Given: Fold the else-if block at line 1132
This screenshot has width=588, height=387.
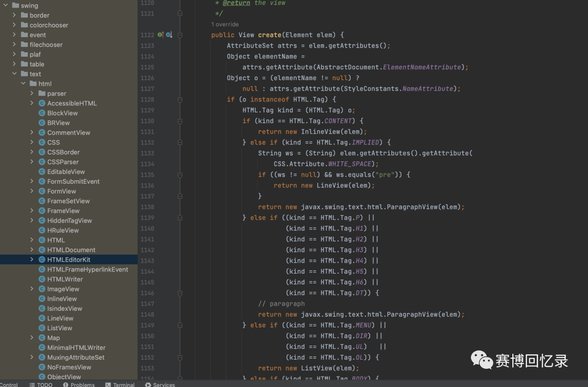Looking at the screenshot, I should (x=180, y=142).
